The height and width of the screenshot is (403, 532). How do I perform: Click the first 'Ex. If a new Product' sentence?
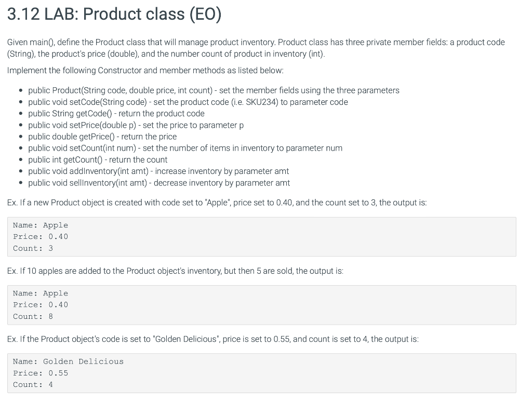(217, 203)
